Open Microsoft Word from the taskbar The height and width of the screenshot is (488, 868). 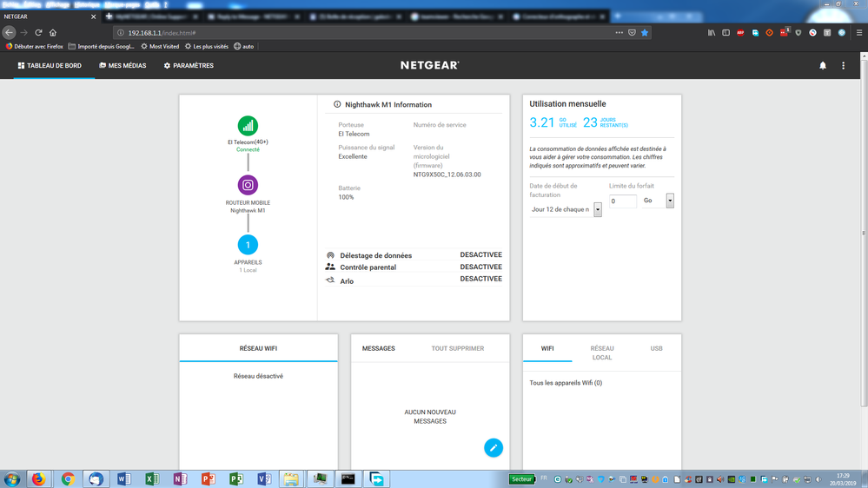tap(124, 478)
